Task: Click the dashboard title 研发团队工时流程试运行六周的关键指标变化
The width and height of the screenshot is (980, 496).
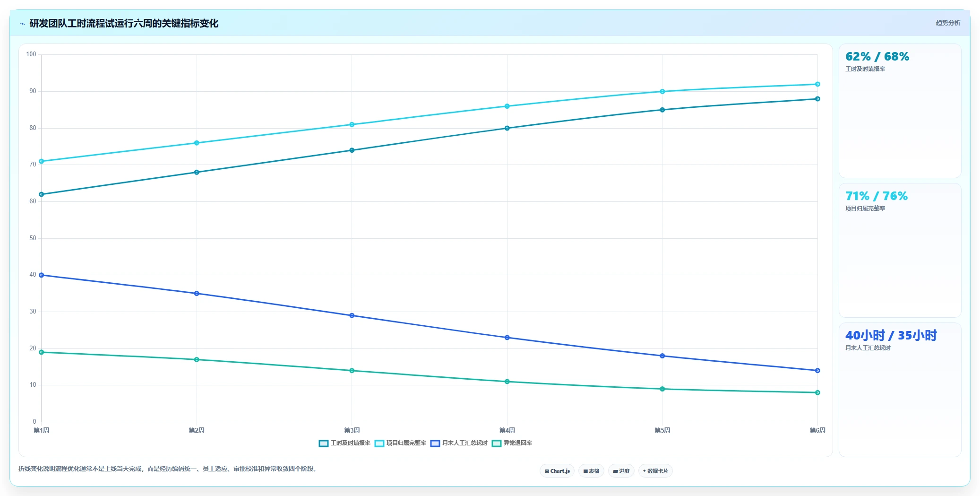Action: [124, 24]
